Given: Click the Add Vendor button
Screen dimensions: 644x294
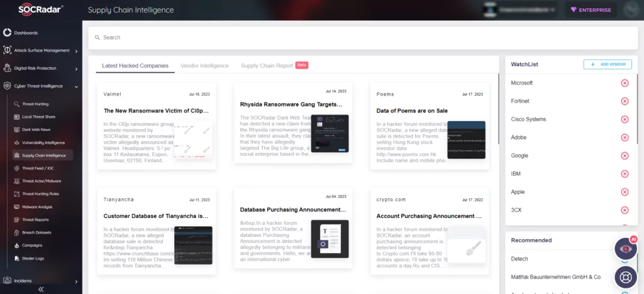Looking at the screenshot, I should pyautogui.click(x=608, y=64).
